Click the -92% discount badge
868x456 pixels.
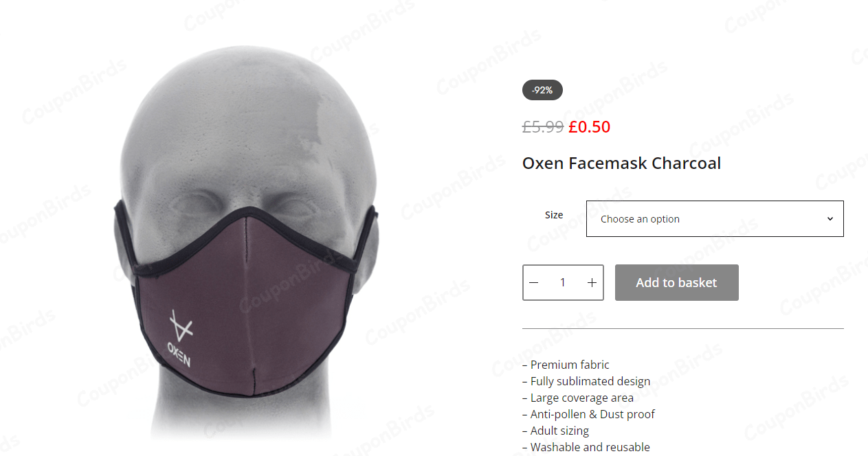pos(542,90)
